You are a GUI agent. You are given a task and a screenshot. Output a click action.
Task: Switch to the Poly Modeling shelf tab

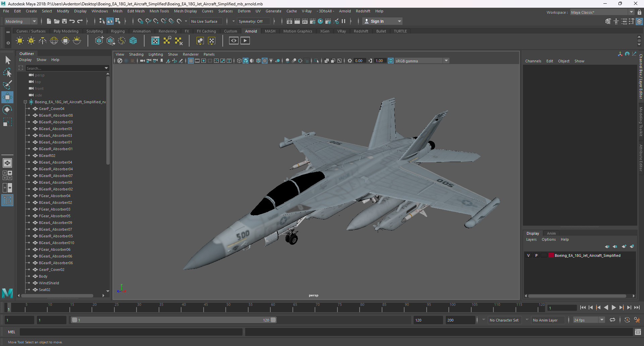coord(66,31)
